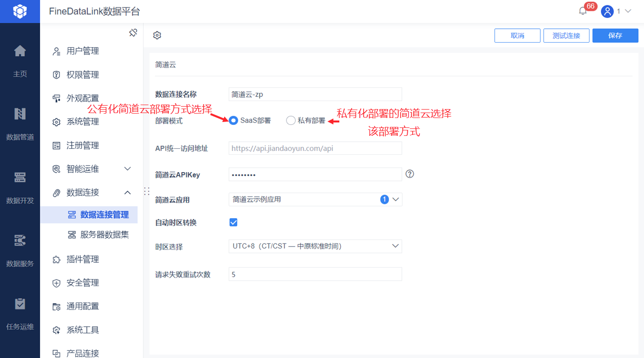
Task: Click the 注册管理 icon
Action: tap(56, 145)
